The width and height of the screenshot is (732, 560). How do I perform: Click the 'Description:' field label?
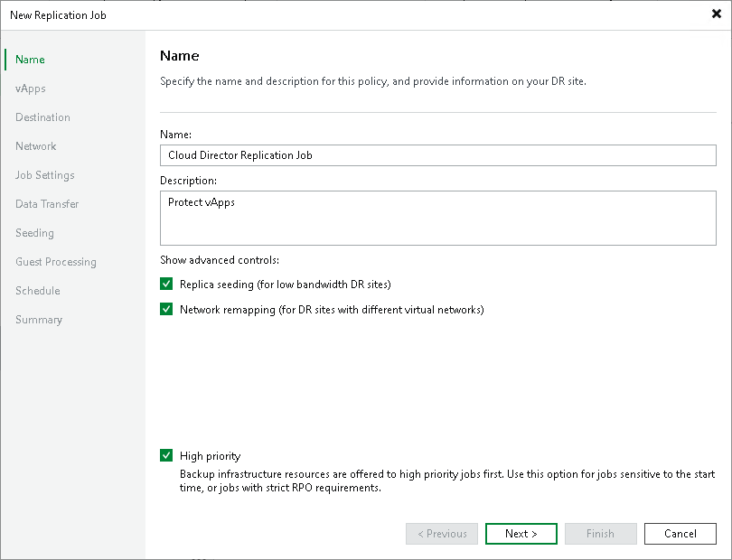pyautogui.click(x=188, y=181)
